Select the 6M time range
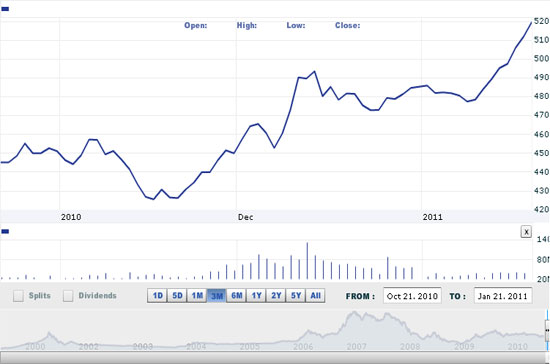The image size is (550, 364). tap(236, 296)
